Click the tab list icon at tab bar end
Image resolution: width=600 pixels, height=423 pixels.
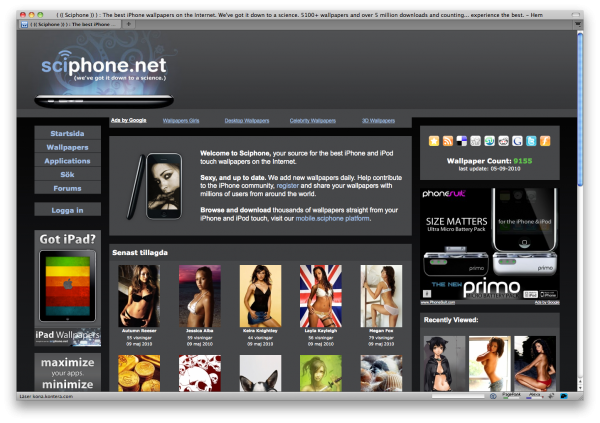tap(578, 24)
